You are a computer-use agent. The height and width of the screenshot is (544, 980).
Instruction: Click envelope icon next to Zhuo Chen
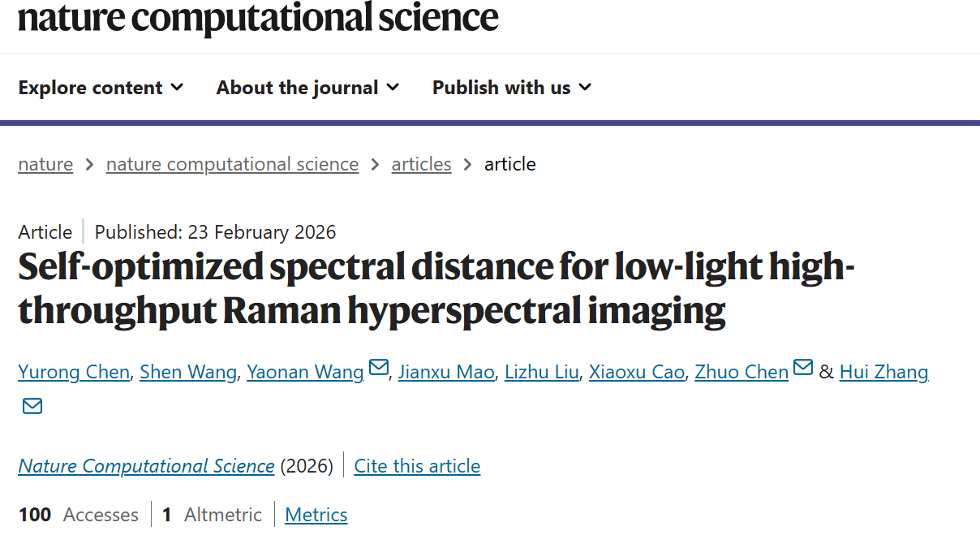pos(802,369)
